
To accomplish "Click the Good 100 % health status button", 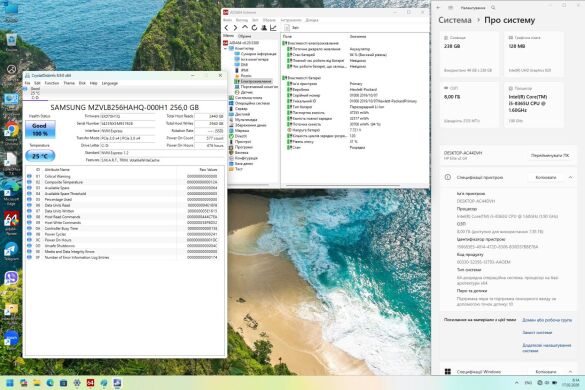I will pos(40,129).
